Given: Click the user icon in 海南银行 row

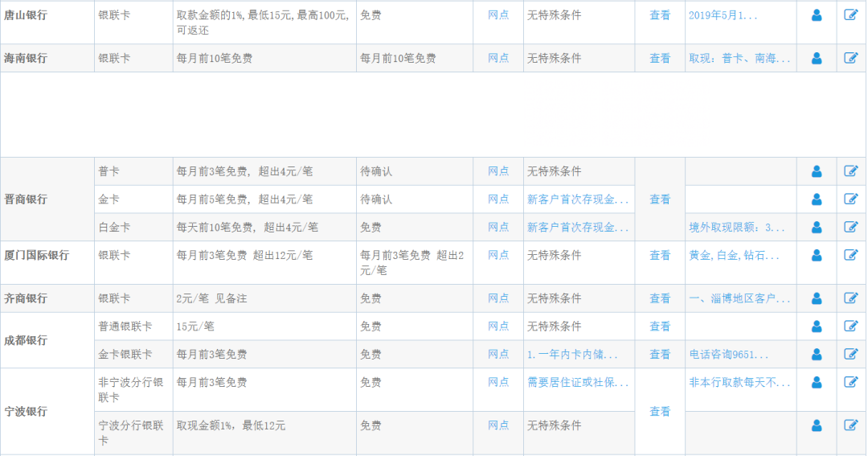Looking at the screenshot, I should click(x=817, y=58).
